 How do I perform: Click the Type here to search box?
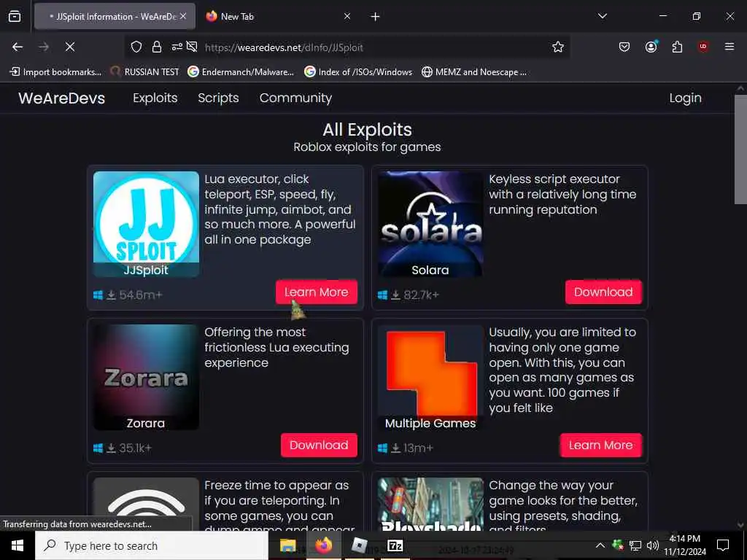coord(152,545)
